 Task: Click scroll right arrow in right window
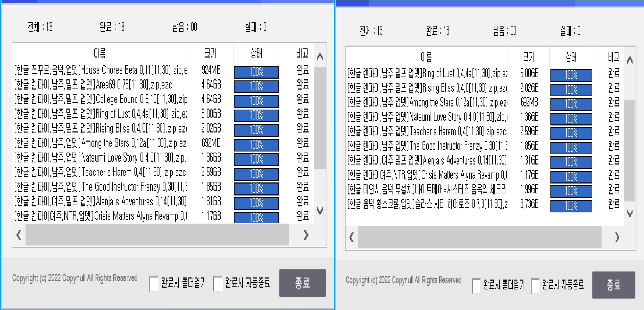pyautogui.click(x=617, y=237)
